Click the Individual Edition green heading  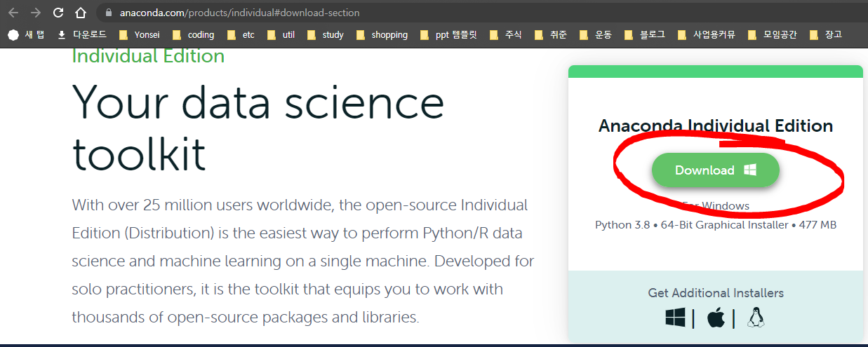pos(148,56)
